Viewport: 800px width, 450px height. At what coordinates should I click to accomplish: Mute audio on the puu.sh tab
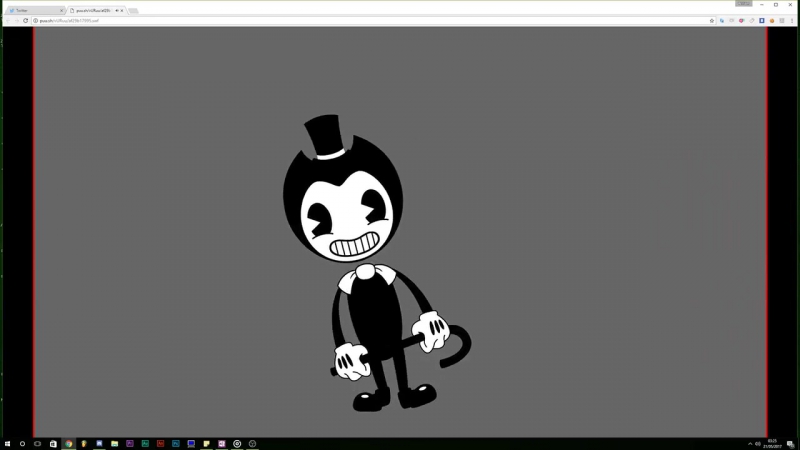(117, 10)
